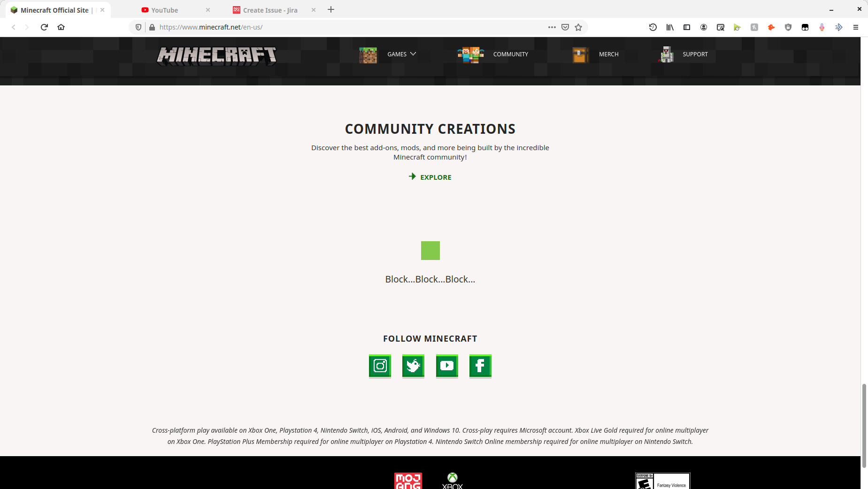Viewport: 868px width, 489px height.
Task: Open the gray shield lock extension
Action: coord(788,27)
